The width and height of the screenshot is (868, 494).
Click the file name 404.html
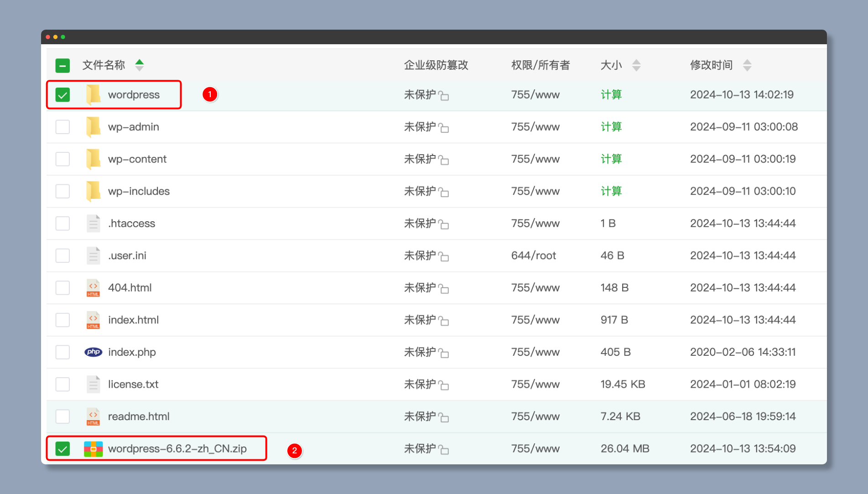tap(130, 288)
